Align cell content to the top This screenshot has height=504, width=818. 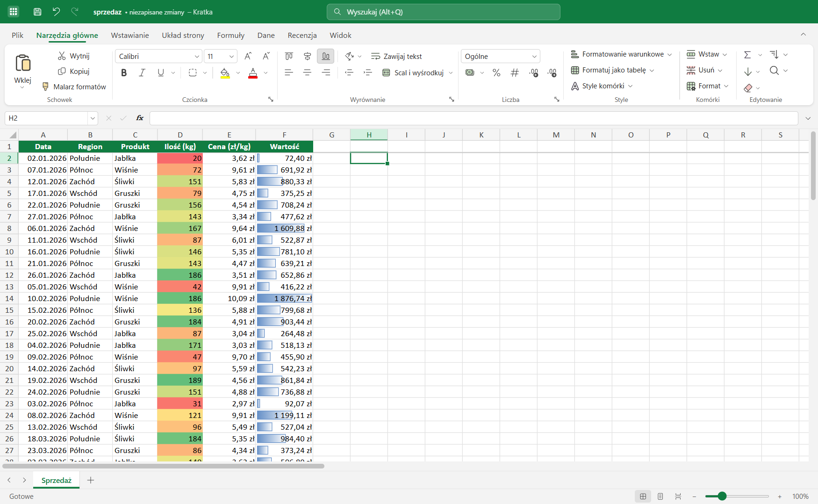289,56
